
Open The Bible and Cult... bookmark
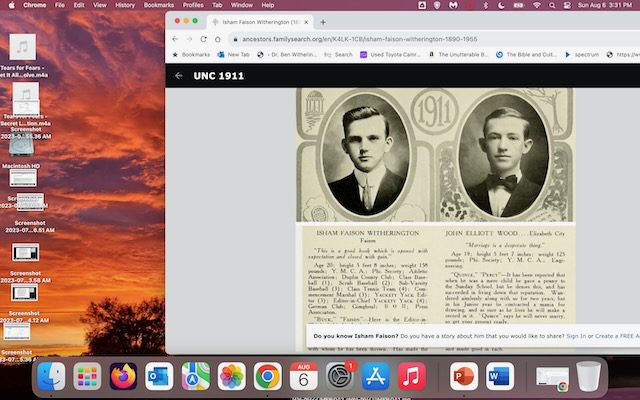tap(526, 54)
